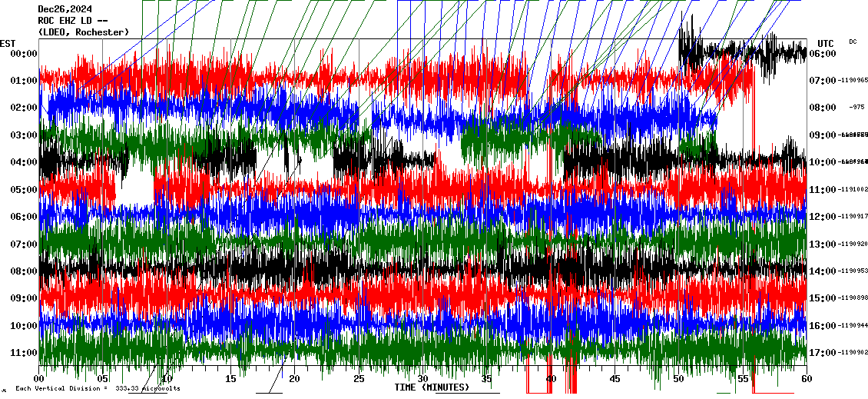The height and width of the screenshot is (399, 868).
Task: Click the EST axis header
Action: (x=8, y=42)
